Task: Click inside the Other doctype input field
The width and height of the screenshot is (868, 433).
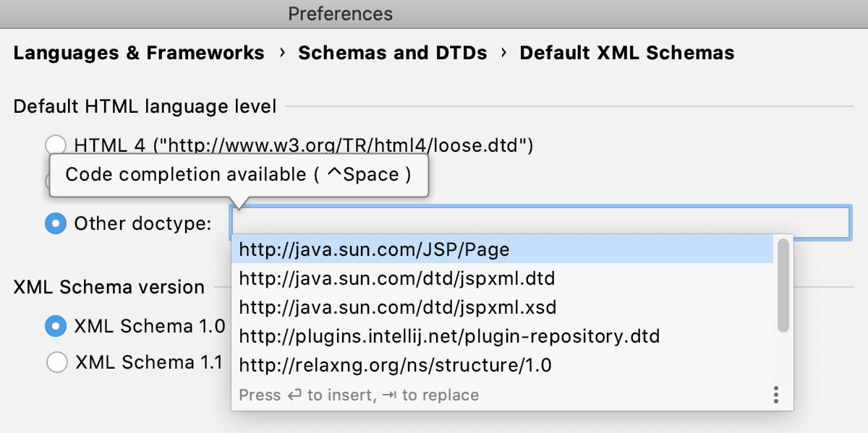Action: coord(542,223)
